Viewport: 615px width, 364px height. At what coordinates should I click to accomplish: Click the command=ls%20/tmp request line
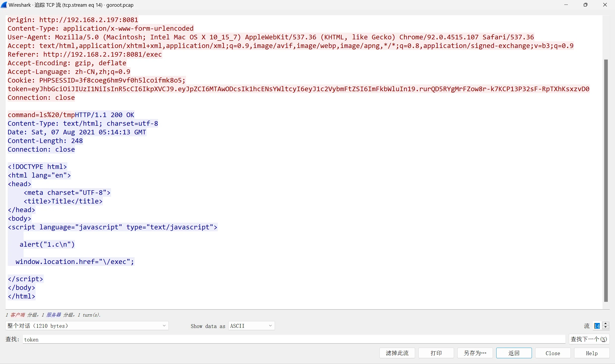pyautogui.click(x=41, y=115)
